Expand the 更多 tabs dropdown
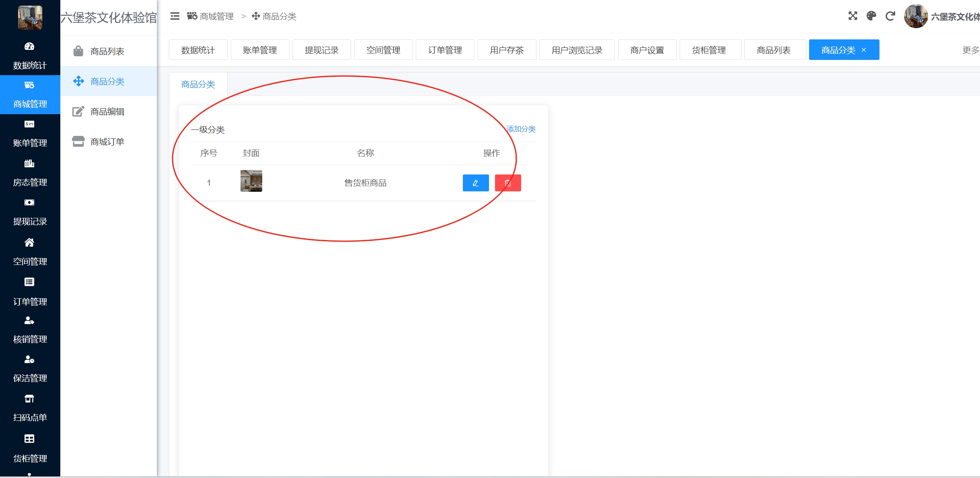 (x=971, y=50)
